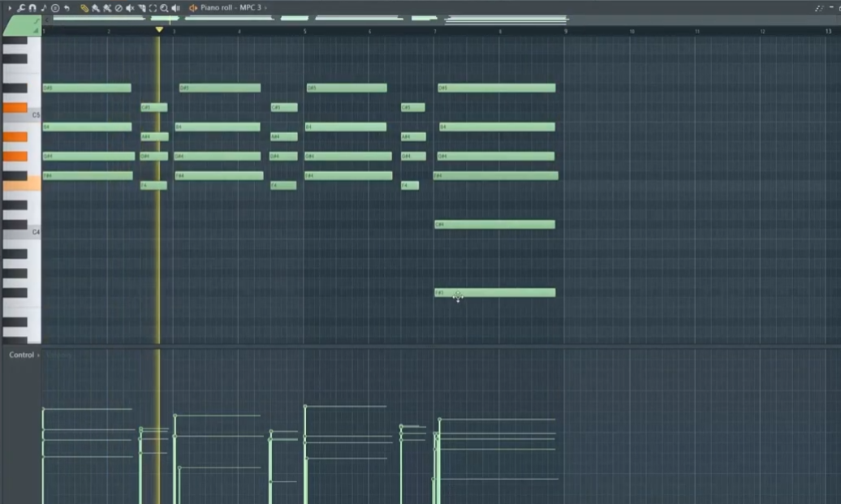Select the first F4 short note
Screen dimensions: 841x504
(153, 186)
